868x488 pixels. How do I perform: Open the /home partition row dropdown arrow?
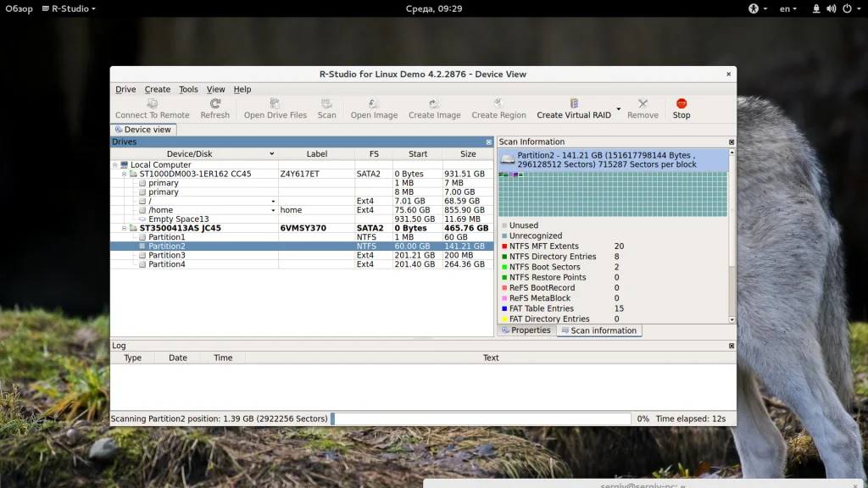[273, 210]
